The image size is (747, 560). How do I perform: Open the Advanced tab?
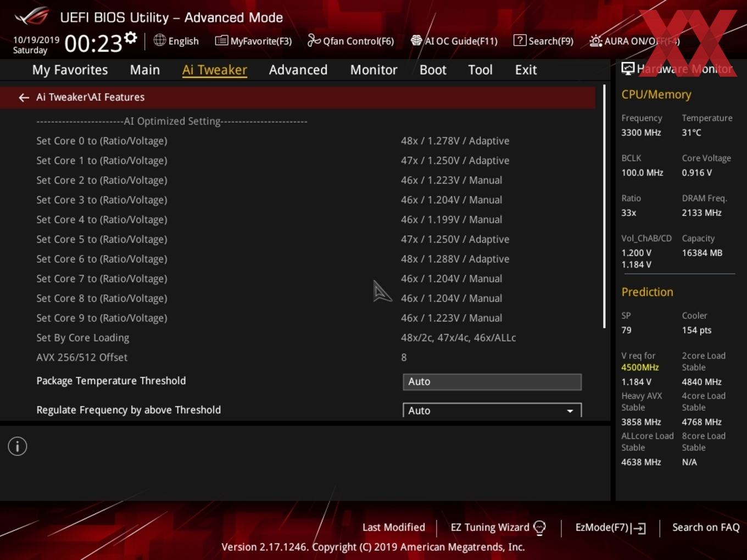tap(298, 70)
